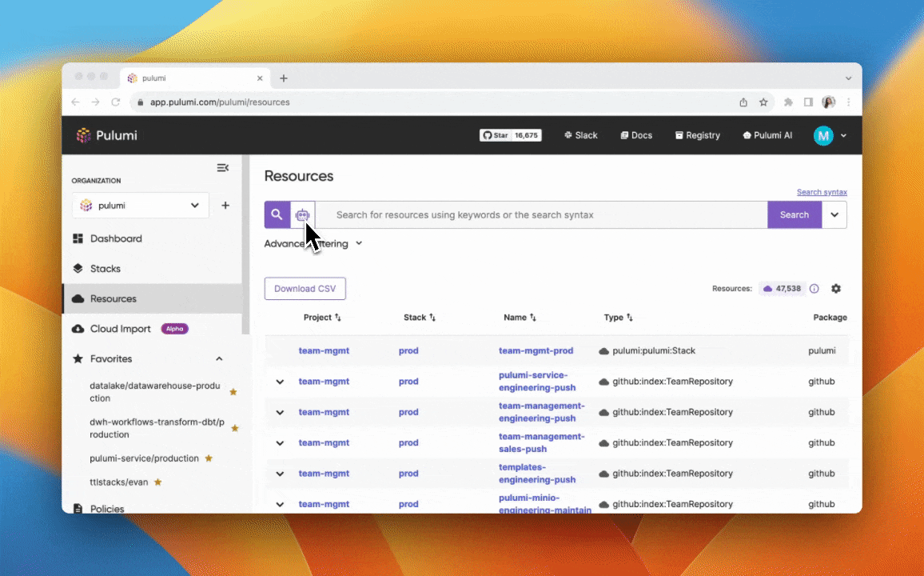Click the 47,538 resources count badge
The image size is (924, 576).
point(782,288)
